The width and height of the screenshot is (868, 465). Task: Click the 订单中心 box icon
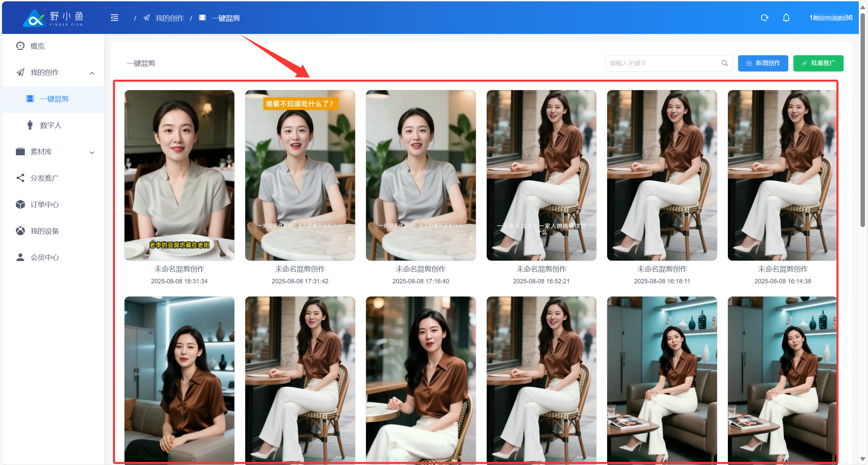20,205
